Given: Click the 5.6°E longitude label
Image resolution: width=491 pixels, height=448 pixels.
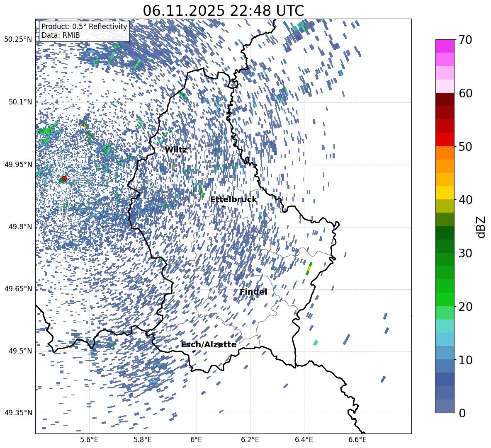Looking at the screenshot, I should (x=89, y=440).
